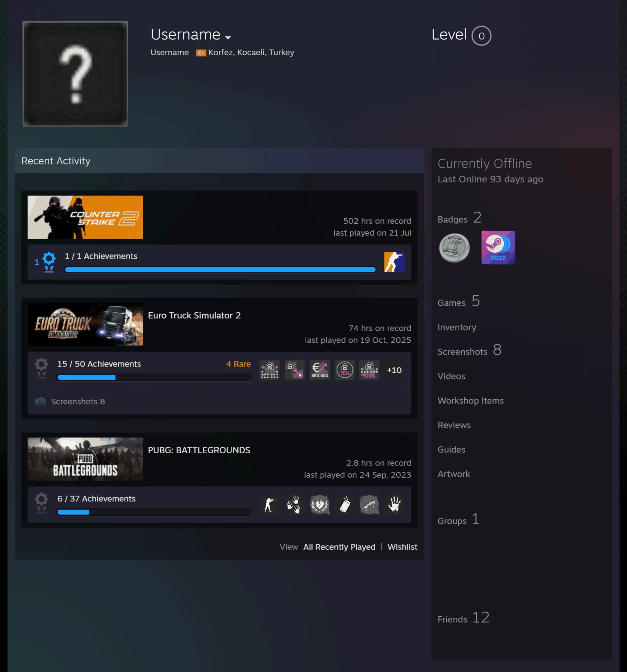Open the PUBG: BATTLEGROUNDS game banner
The height and width of the screenshot is (672, 627).
click(x=85, y=459)
